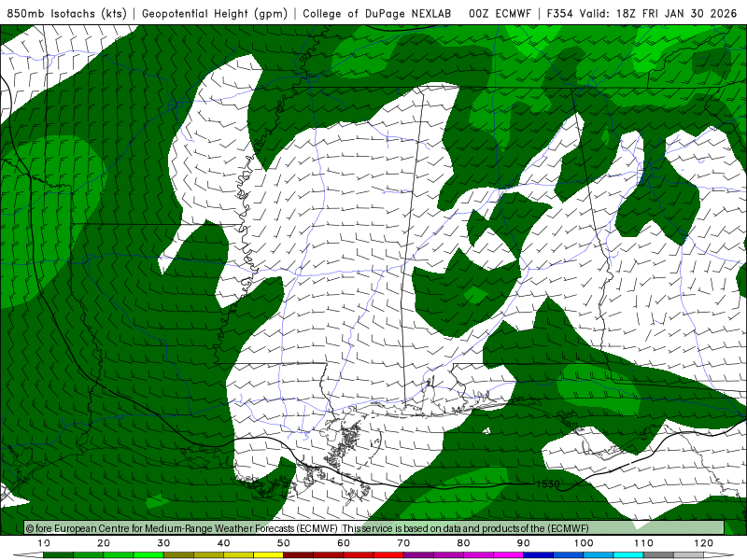Select the '70' legend value
This screenshot has width=747, height=560.
(403, 543)
